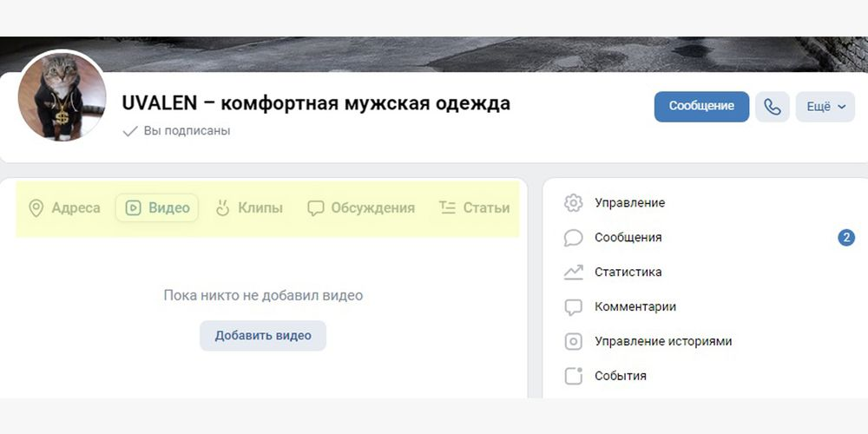The height and width of the screenshot is (434, 868).
Task: Click the Статьи text lines icon
Action: pos(447,208)
